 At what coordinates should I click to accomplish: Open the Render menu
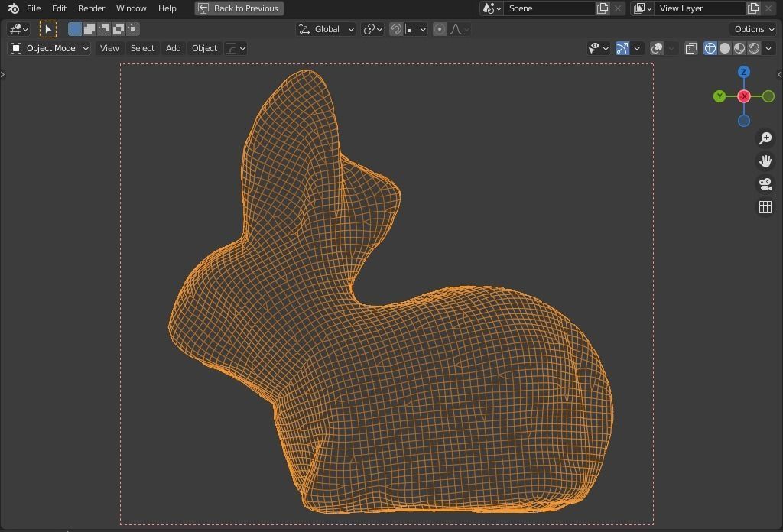[x=92, y=8]
